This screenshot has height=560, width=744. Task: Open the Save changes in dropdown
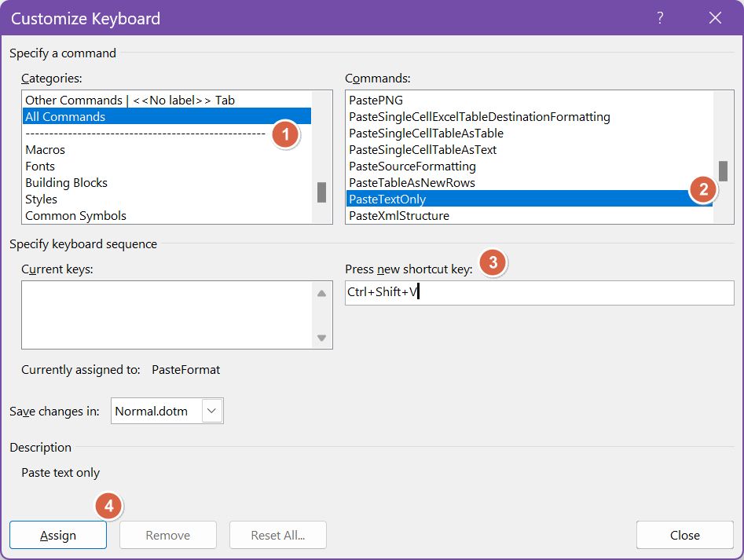point(210,410)
